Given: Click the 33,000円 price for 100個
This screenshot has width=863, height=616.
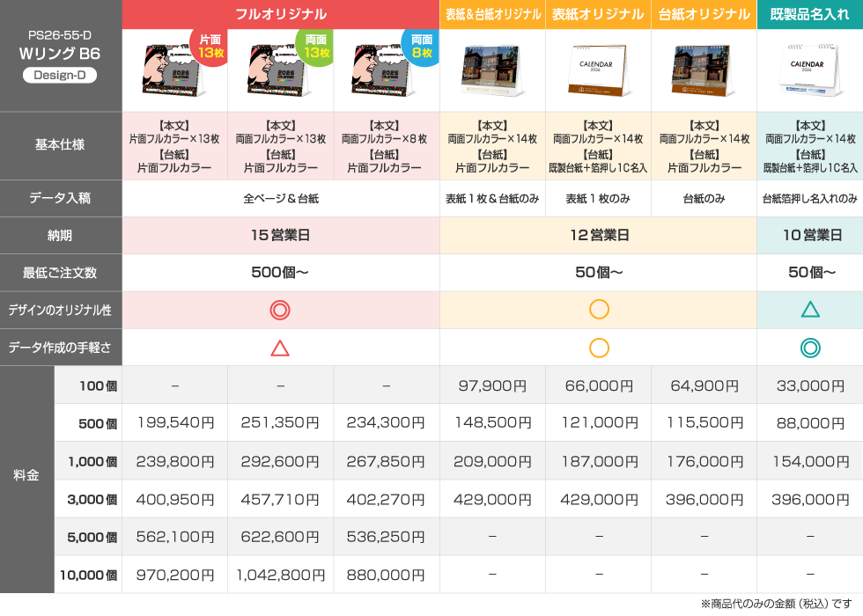Looking at the screenshot, I should tap(809, 385).
